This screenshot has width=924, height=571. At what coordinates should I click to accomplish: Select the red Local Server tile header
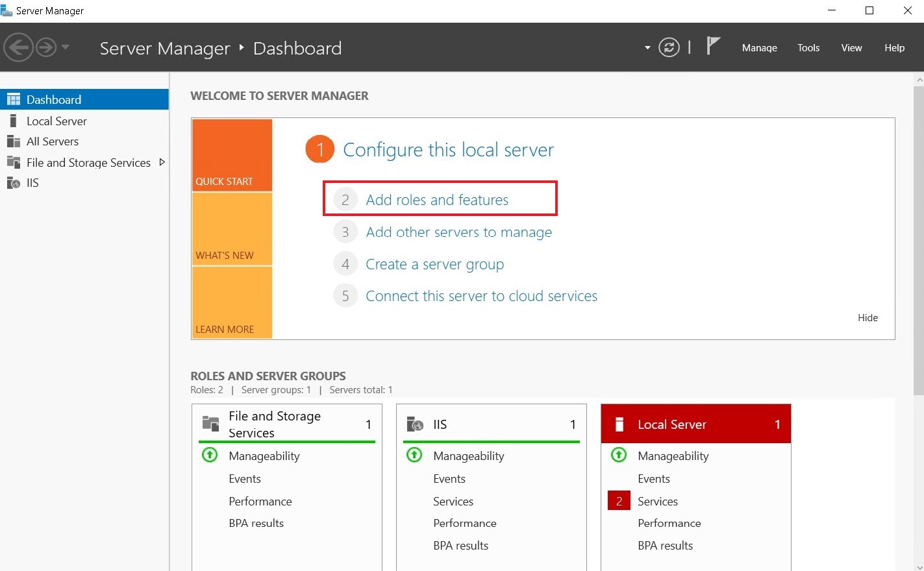tap(695, 424)
